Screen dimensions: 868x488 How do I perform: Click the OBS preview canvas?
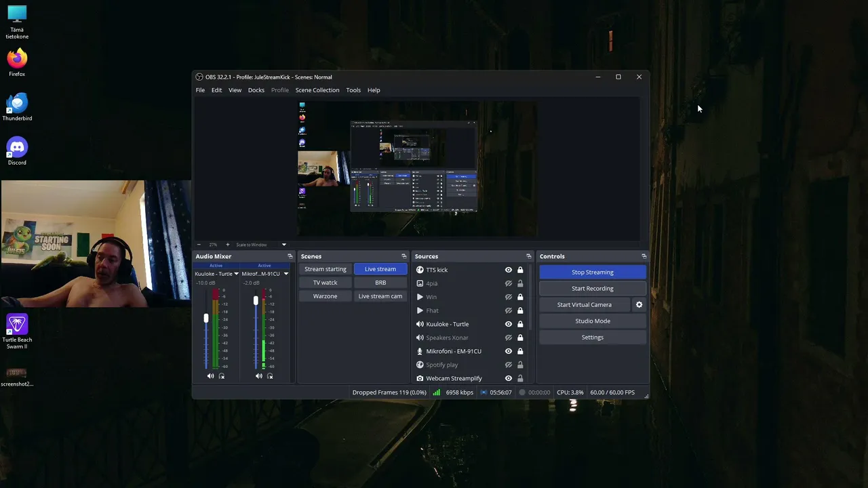(x=417, y=169)
